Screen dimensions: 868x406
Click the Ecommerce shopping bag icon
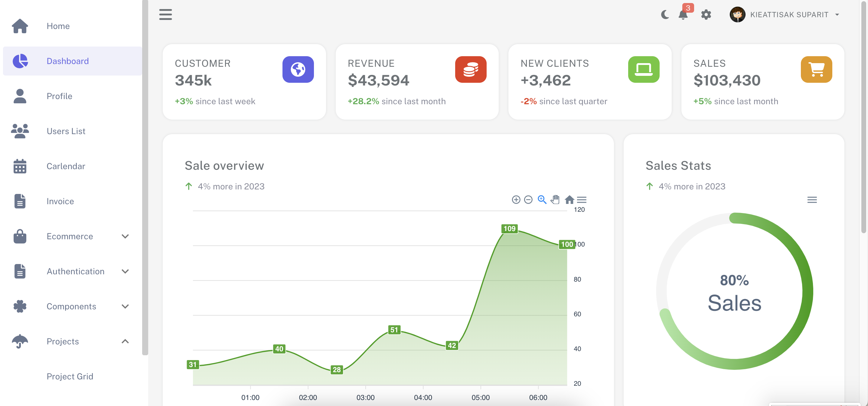pyautogui.click(x=20, y=236)
